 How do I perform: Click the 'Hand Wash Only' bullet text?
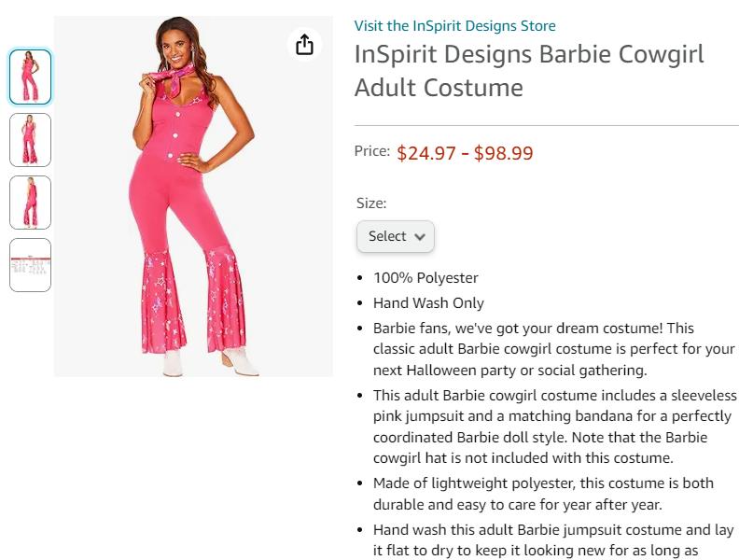[x=428, y=303]
